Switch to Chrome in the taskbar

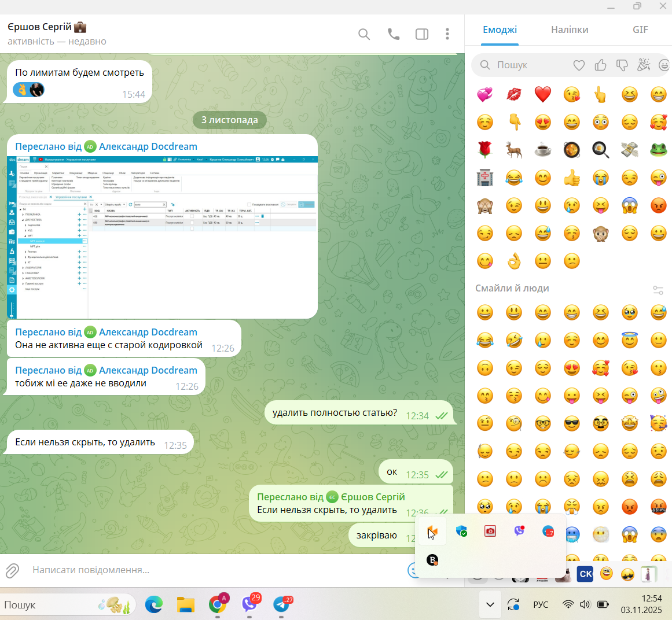[x=218, y=604]
